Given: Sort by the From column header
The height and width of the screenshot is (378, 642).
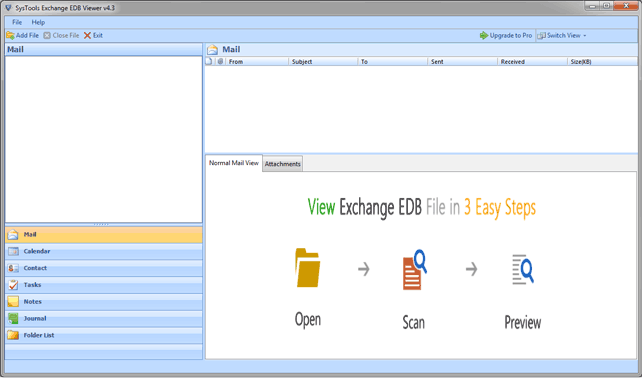Looking at the screenshot, I should coord(257,61).
